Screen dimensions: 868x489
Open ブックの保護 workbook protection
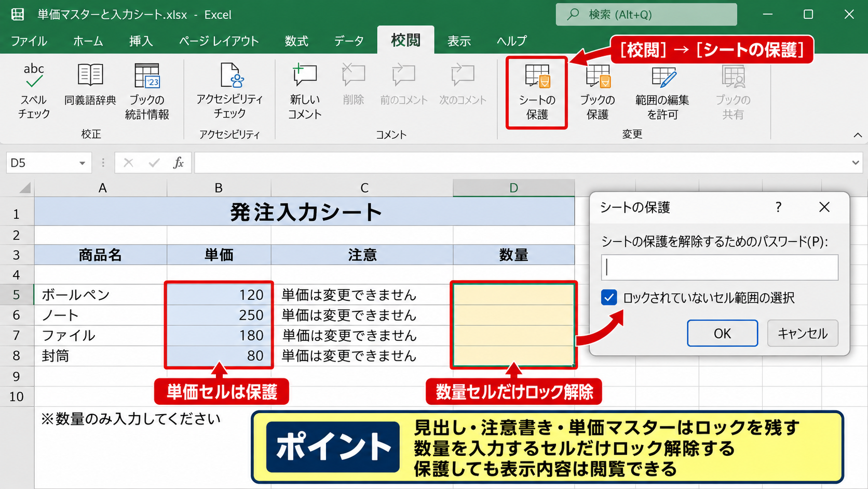pyautogui.click(x=598, y=91)
